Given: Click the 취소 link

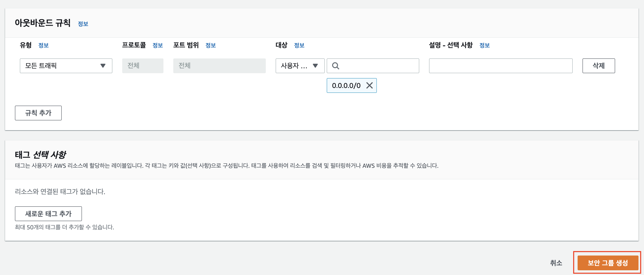Looking at the screenshot, I should tap(556, 263).
